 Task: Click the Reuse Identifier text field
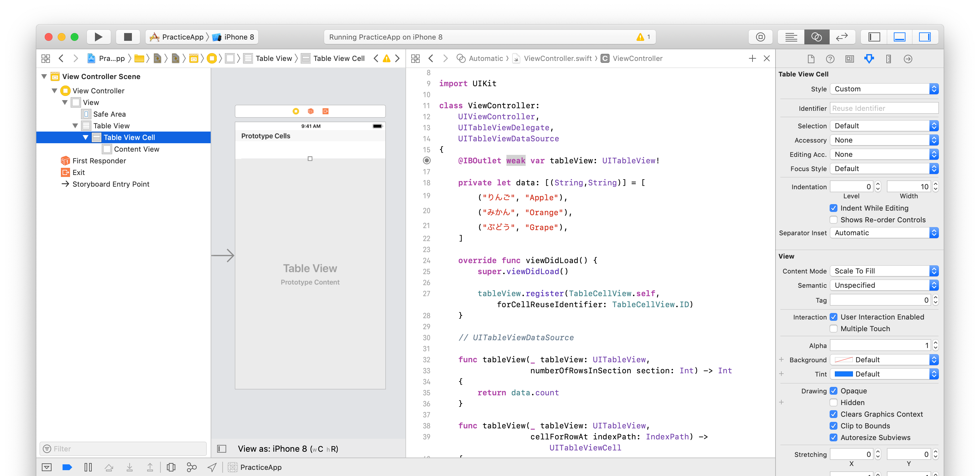(x=884, y=109)
